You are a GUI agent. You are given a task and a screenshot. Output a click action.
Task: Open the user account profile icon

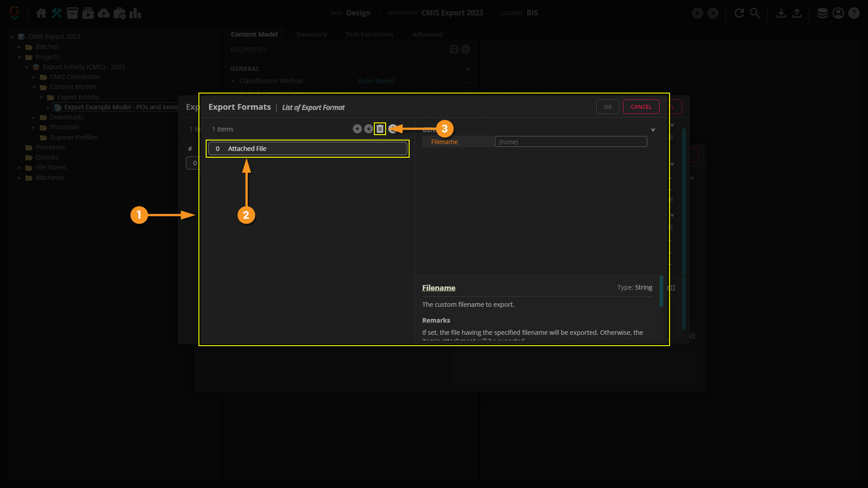coord(838,13)
